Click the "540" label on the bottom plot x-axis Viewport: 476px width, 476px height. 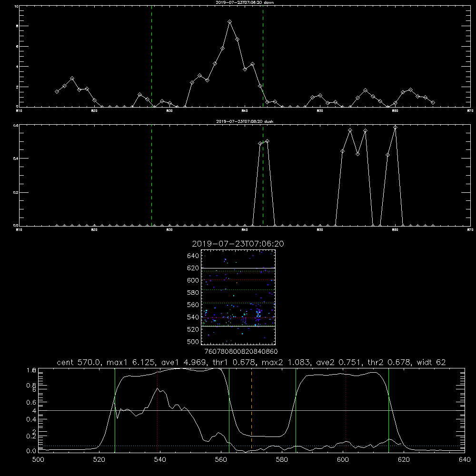[x=160, y=460]
